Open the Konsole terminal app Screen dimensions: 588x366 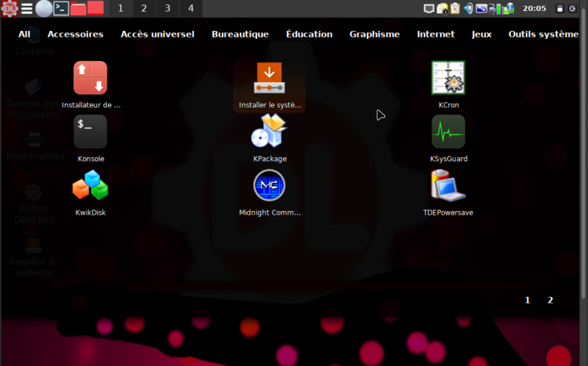pos(90,132)
